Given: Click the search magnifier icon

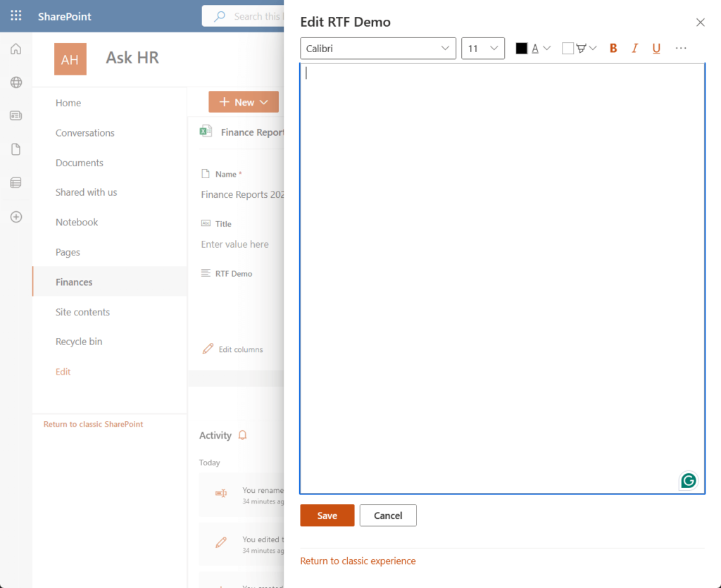Looking at the screenshot, I should (x=220, y=17).
